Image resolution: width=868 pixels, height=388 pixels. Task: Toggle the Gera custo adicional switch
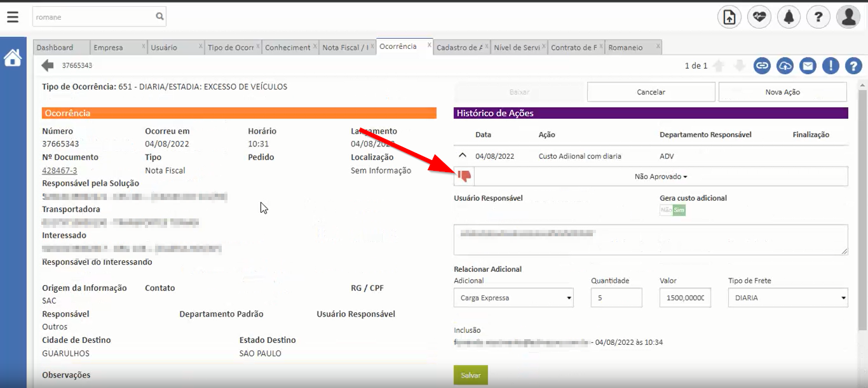(x=672, y=210)
